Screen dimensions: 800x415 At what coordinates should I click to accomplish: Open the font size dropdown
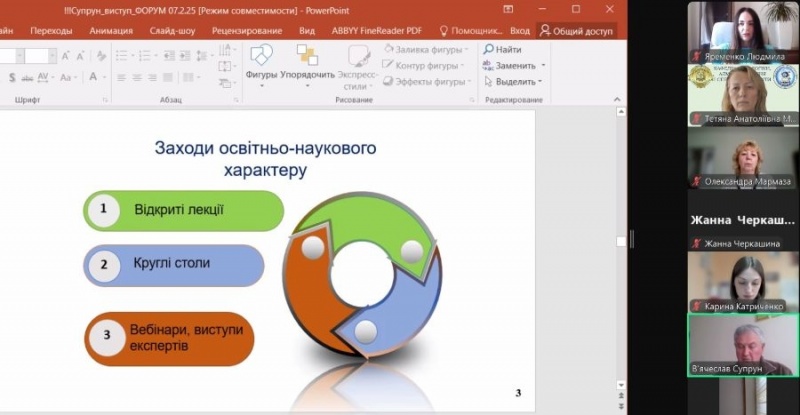[x=52, y=56]
